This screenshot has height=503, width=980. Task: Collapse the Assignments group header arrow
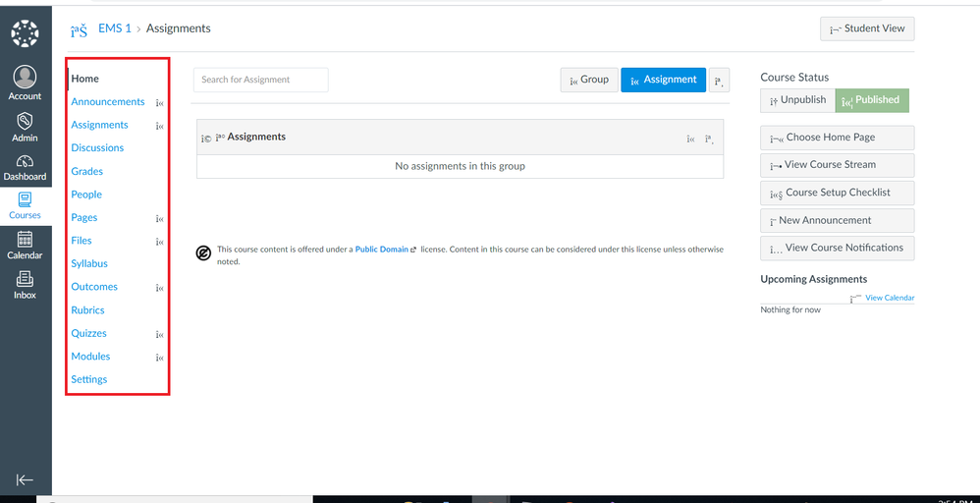(205, 139)
